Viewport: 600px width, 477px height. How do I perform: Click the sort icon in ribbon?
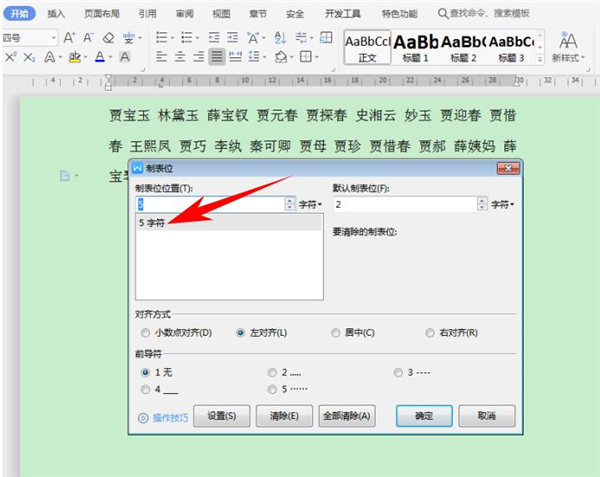pyautogui.click(x=280, y=37)
